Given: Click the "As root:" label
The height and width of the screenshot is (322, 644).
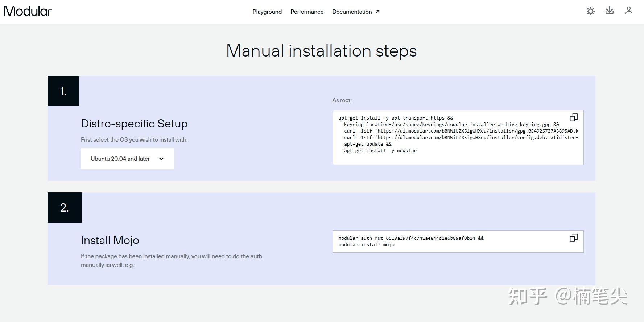Looking at the screenshot, I should click(x=342, y=100).
